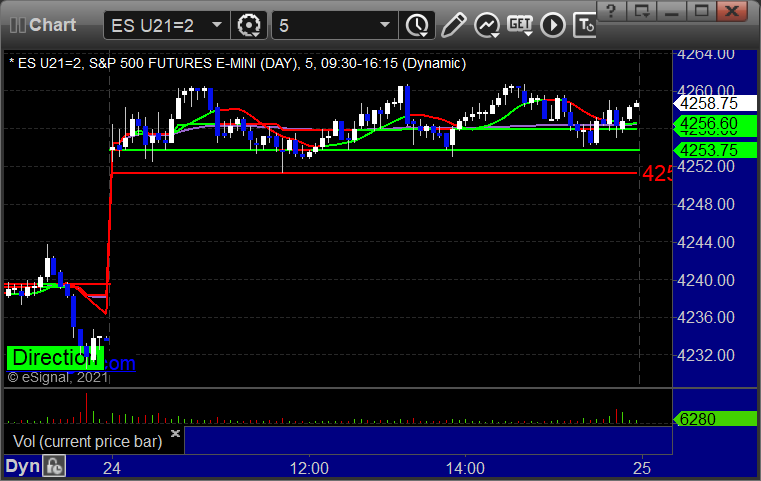The height and width of the screenshot is (481, 761).
Task: Click the 4248.00 price axis label
Action: [706, 204]
